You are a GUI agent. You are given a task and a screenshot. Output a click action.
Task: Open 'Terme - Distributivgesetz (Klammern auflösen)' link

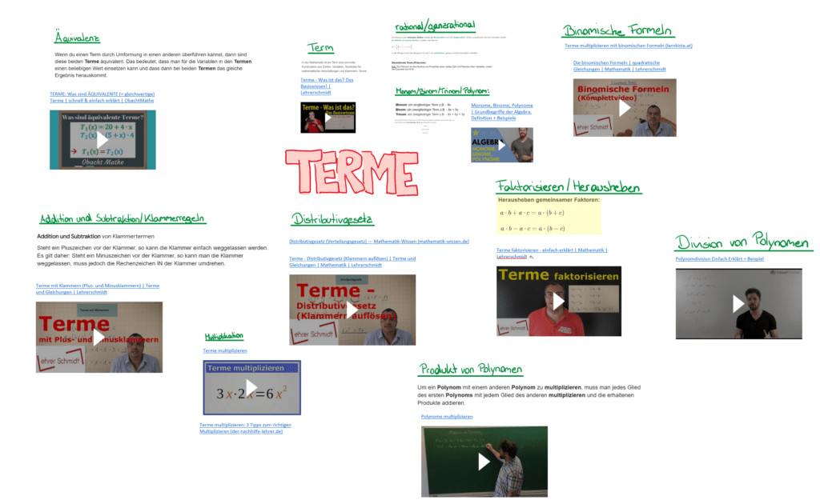(x=352, y=262)
